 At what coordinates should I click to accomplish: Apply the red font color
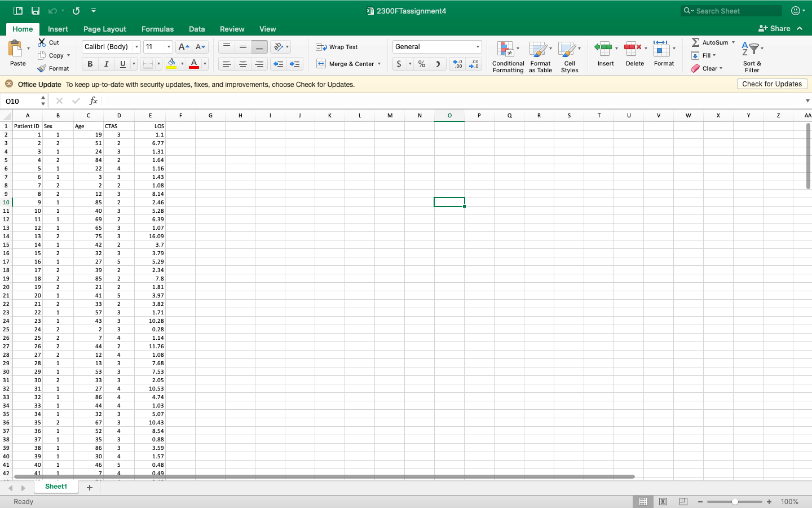(x=194, y=64)
